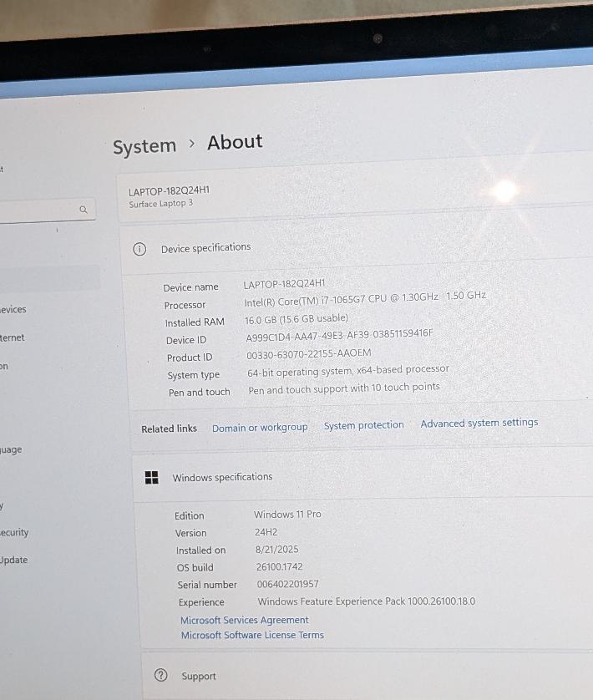Click the info icon beside Device specifications
The height and width of the screenshot is (700, 593).
pos(139,249)
